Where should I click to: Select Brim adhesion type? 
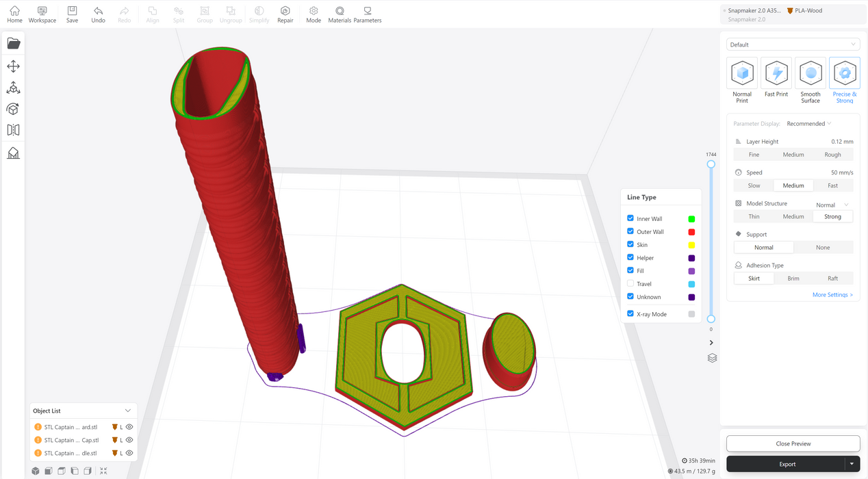[793, 279]
